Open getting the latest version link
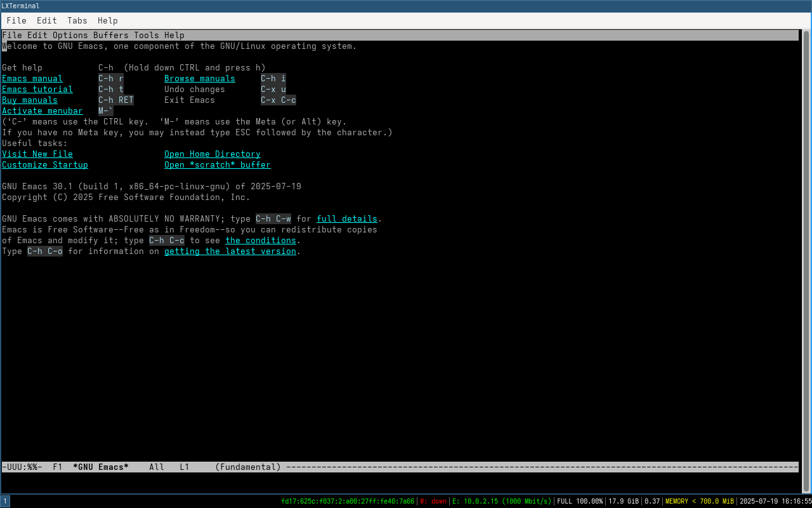 [230, 251]
